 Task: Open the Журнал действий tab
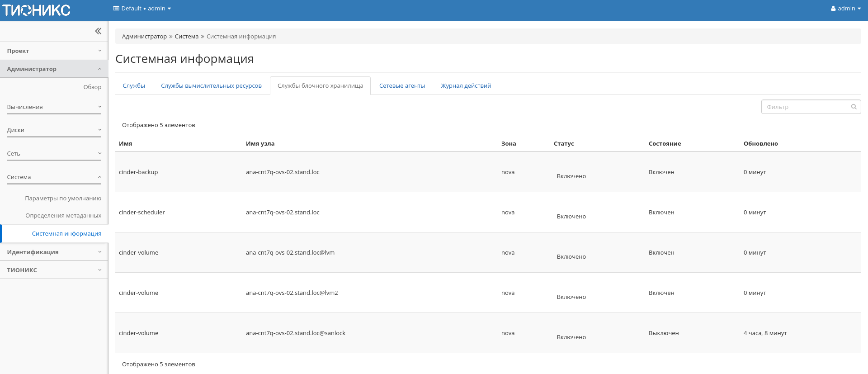466,86
